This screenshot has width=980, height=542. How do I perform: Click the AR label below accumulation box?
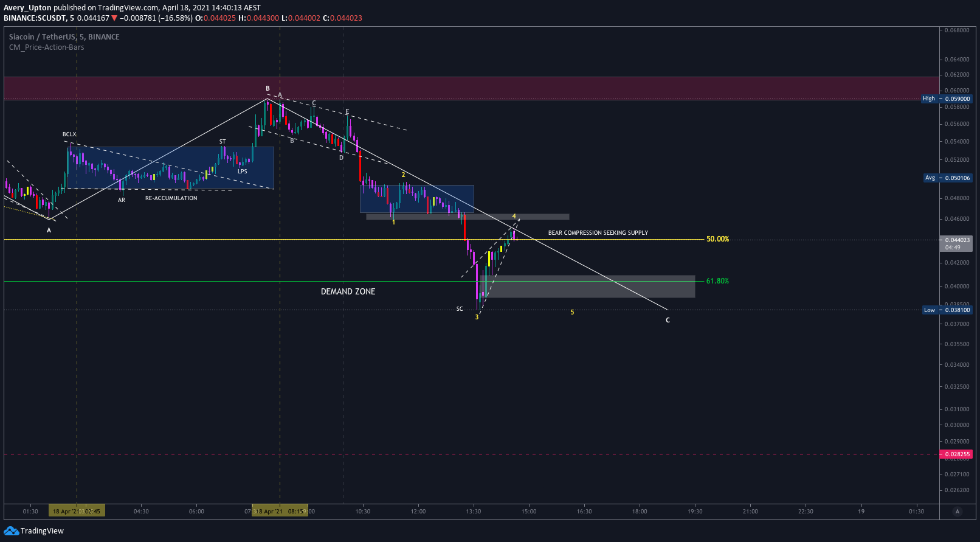click(x=122, y=200)
